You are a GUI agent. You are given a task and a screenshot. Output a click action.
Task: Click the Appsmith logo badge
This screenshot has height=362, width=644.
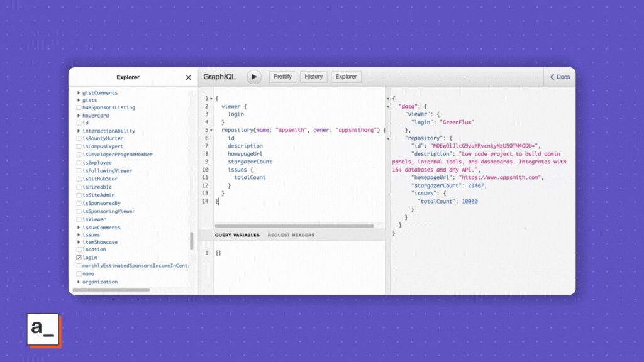[x=43, y=329]
